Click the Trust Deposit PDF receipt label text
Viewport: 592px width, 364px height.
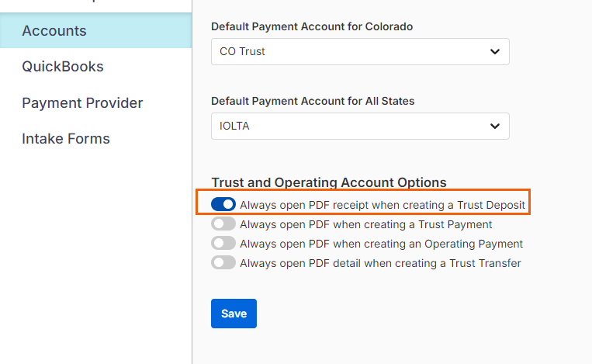click(x=383, y=205)
